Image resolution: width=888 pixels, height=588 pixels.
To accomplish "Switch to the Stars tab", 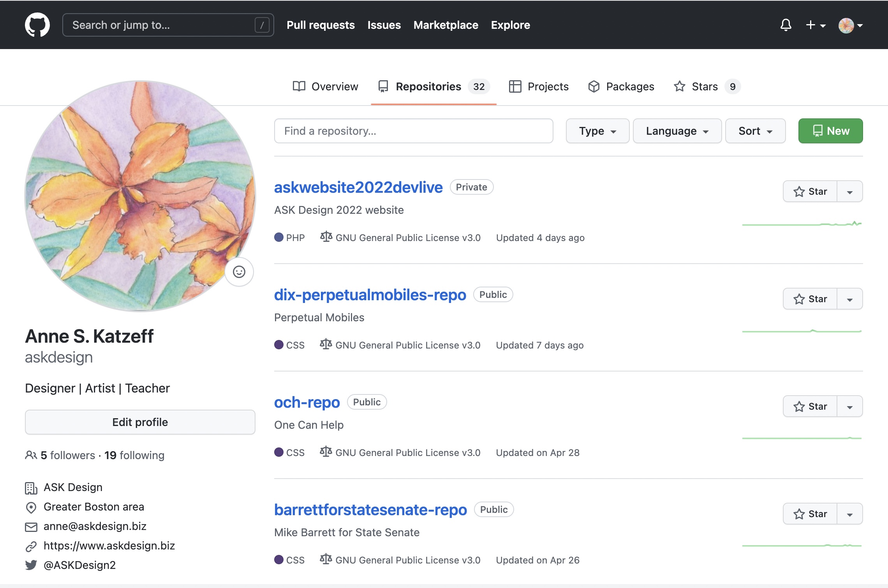I will click(x=705, y=86).
